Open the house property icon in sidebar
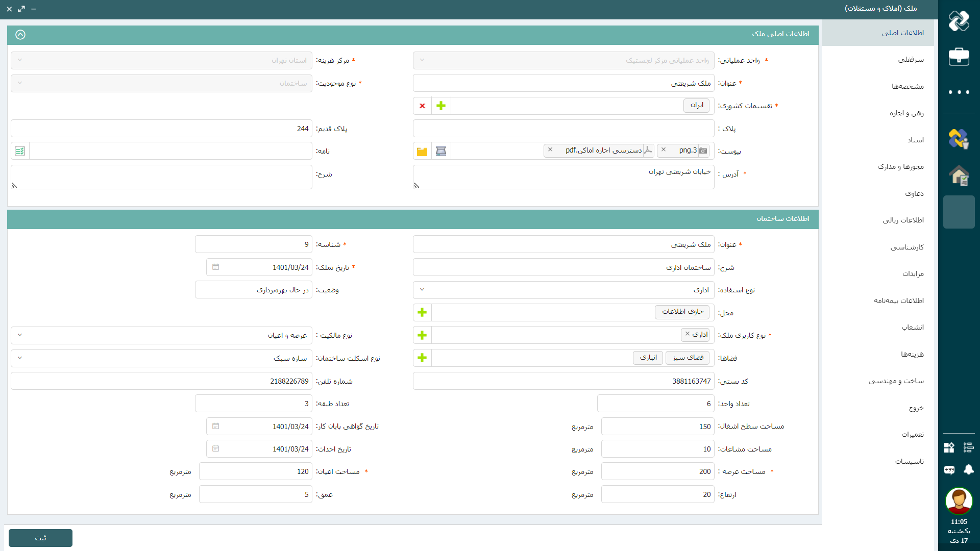Image resolution: width=980 pixels, height=551 pixels. point(959,176)
